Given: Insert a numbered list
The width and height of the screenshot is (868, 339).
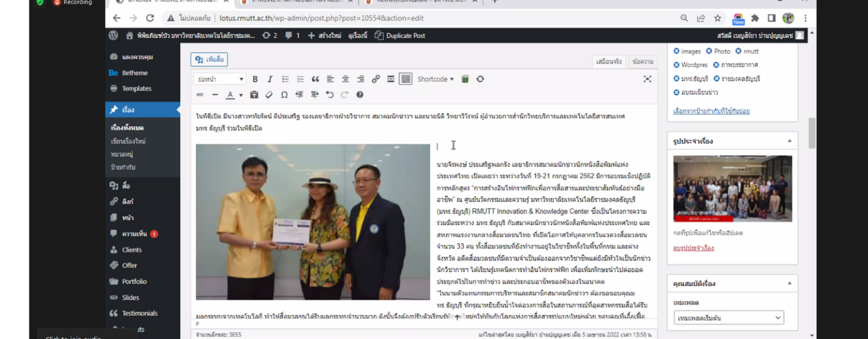Looking at the screenshot, I should pos(300,79).
